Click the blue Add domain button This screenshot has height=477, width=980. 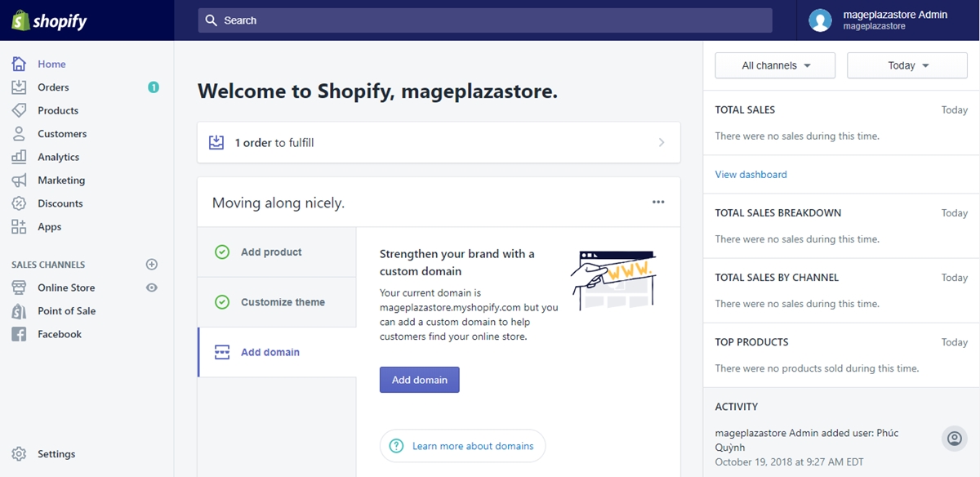[420, 380]
